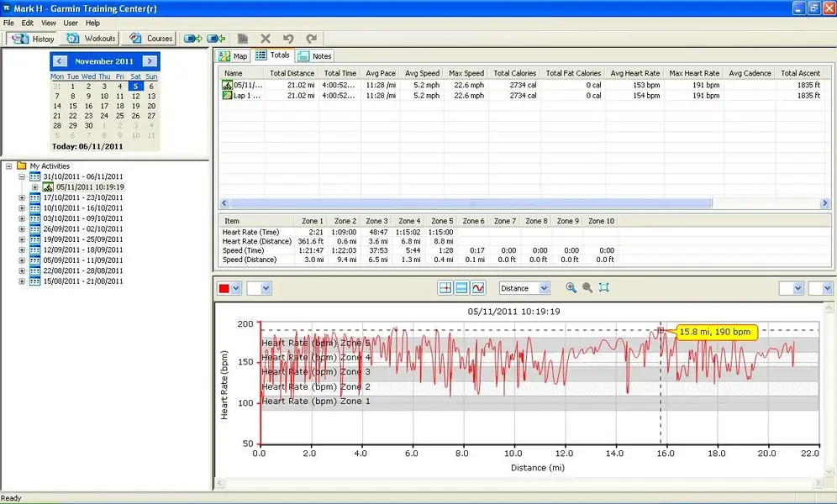This screenshot has height=504, width=837.
Task: Select the 15/08/2011 - 21/08/2011 week
Action: [82, 281]
